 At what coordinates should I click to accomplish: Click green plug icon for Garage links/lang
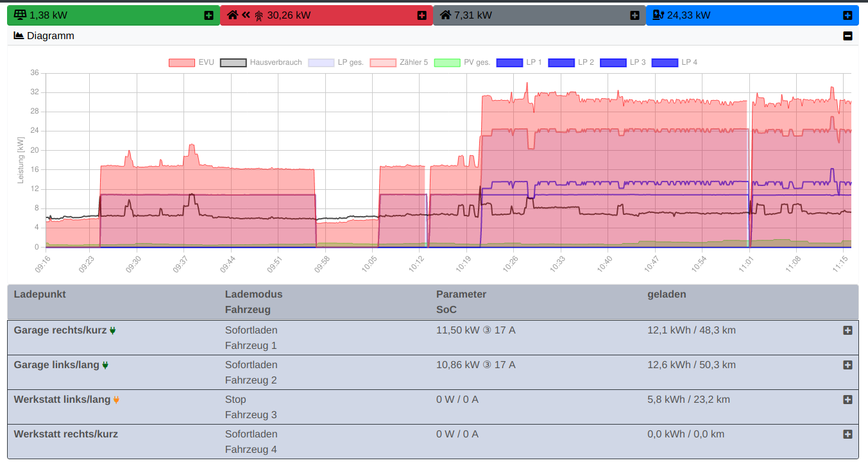pyautogui.click(x=105, y=366)
